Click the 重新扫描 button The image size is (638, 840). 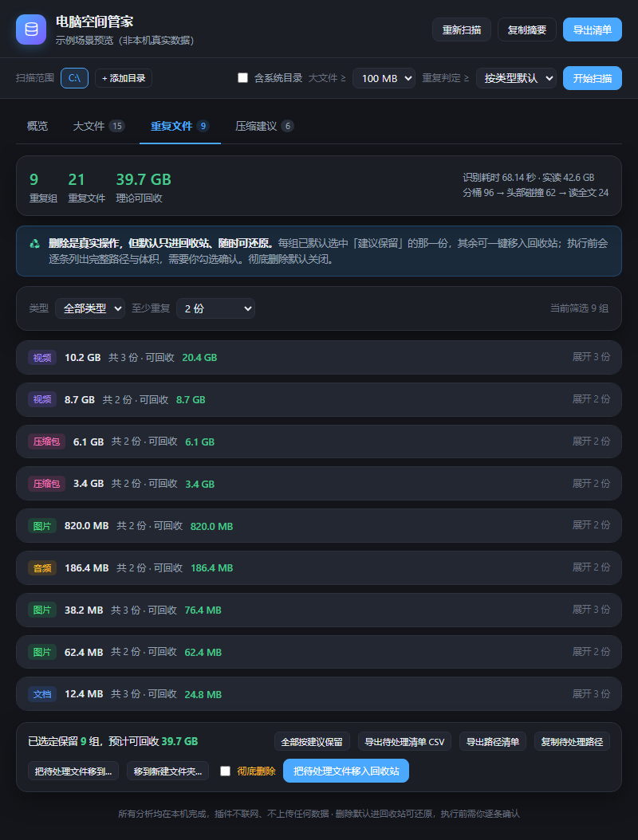tap(462, 29)
